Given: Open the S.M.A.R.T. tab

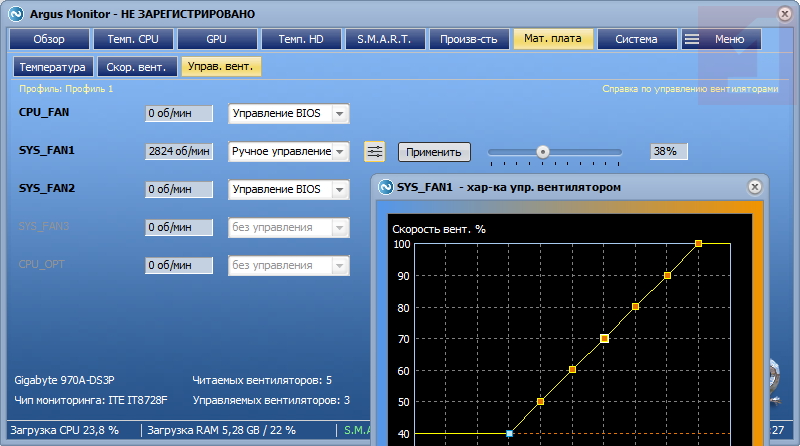Looking at the screenshot, I should click(385, 39).
